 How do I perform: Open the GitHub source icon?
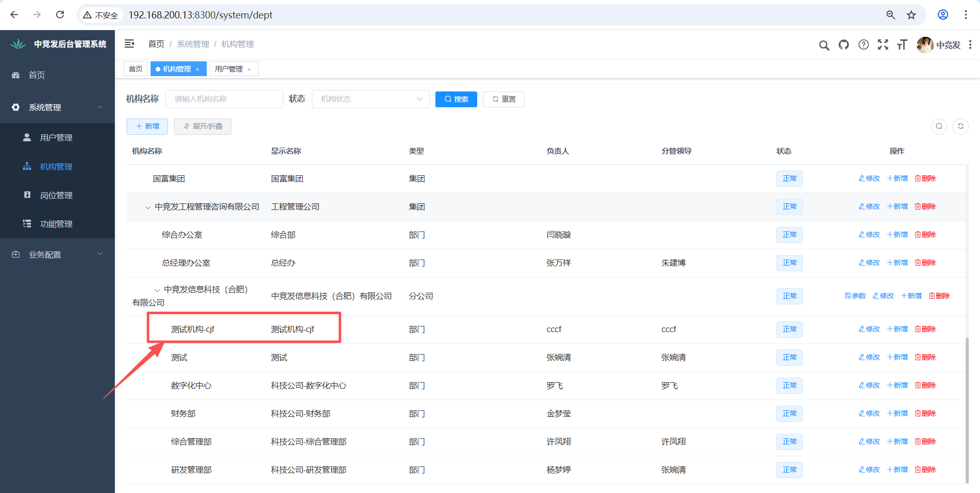click(844, 45)
